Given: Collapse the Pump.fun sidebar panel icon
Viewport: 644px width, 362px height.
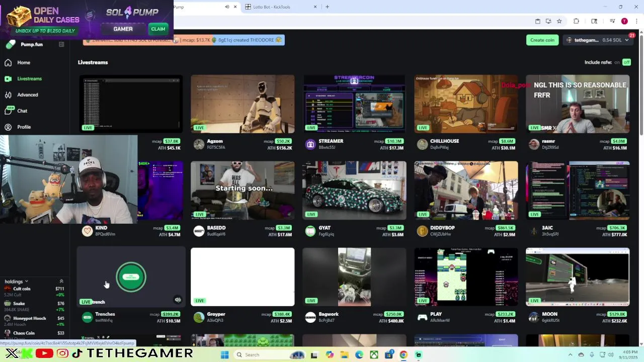Looking at the screenshot, I should [x=61, y=44].
